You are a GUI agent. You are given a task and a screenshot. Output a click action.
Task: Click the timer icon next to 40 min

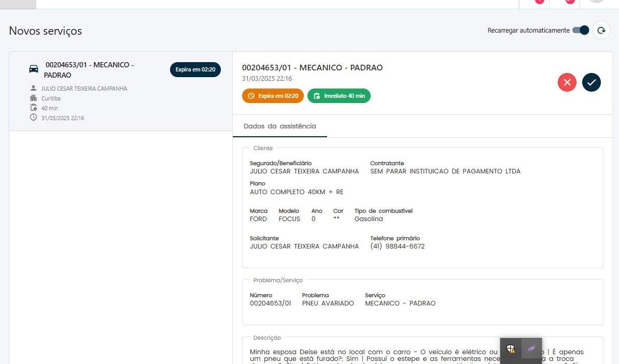click(x=34, y=108)
